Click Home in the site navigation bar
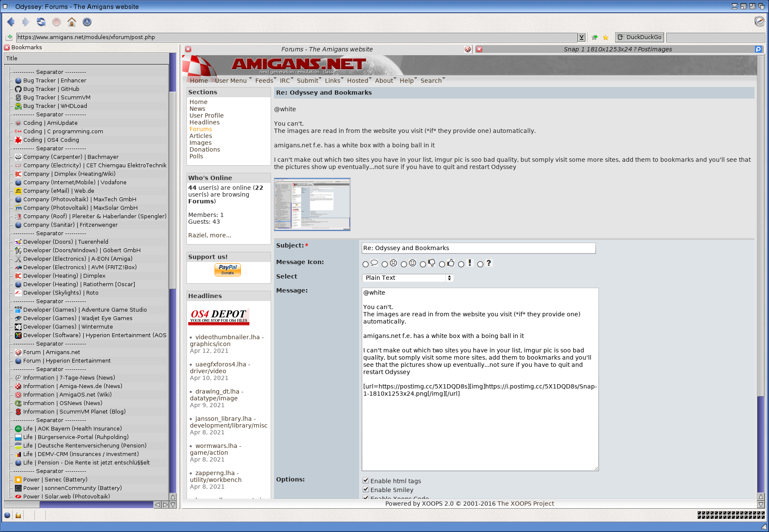This screenshot has width=769, height=532. (199, 80)
